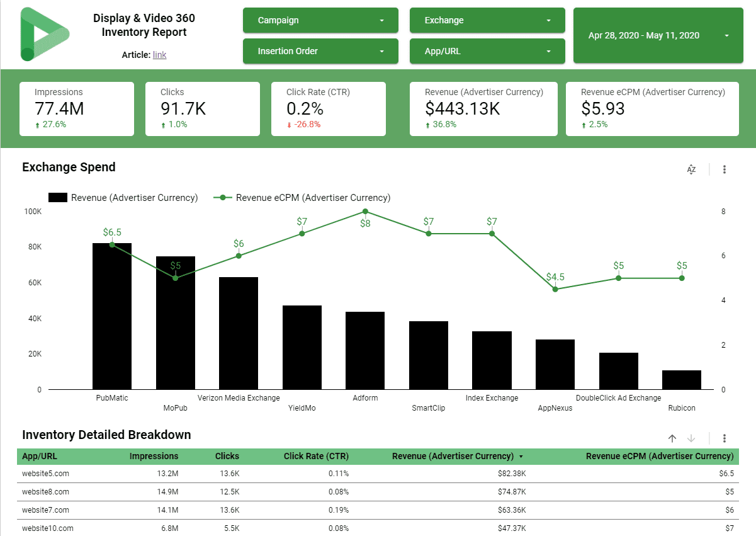This screenshot has height=536, width=756.
Task: Click the table down arrow drill icon
Action: pyautogui.click(x=691, y=438)
